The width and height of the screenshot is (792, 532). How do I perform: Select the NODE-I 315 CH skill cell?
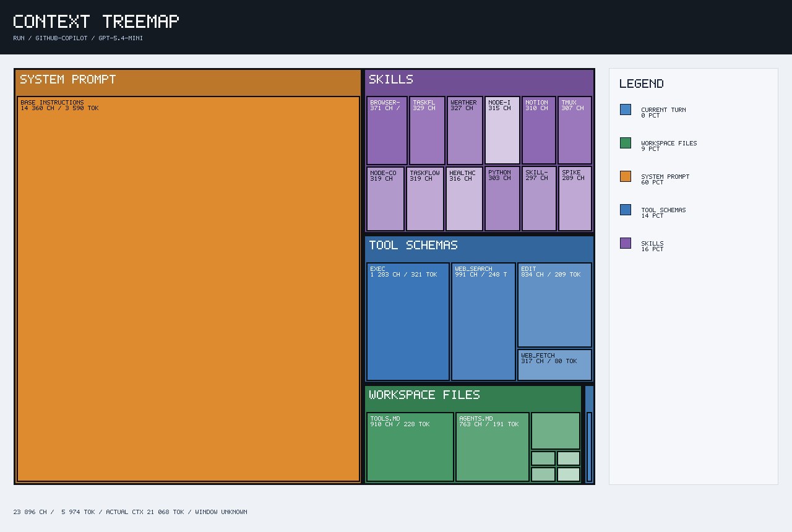tap(502, 131)
